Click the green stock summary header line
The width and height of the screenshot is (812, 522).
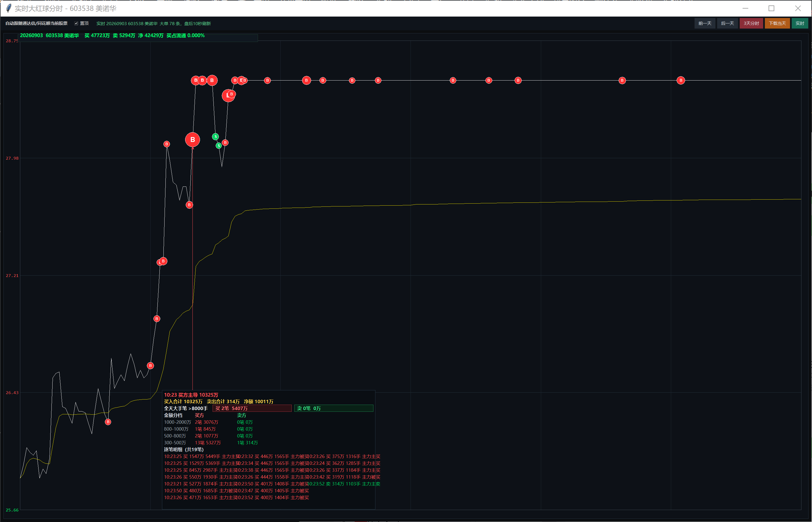112,36
